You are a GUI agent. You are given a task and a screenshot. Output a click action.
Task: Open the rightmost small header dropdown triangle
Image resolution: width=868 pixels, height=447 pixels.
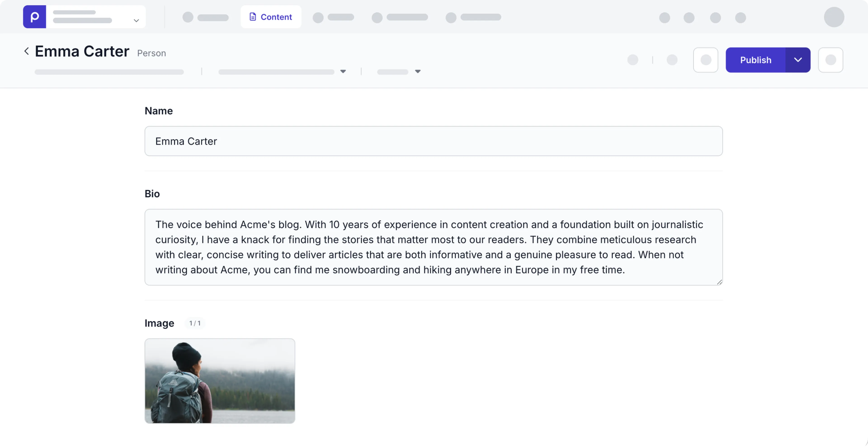(417, 71)
